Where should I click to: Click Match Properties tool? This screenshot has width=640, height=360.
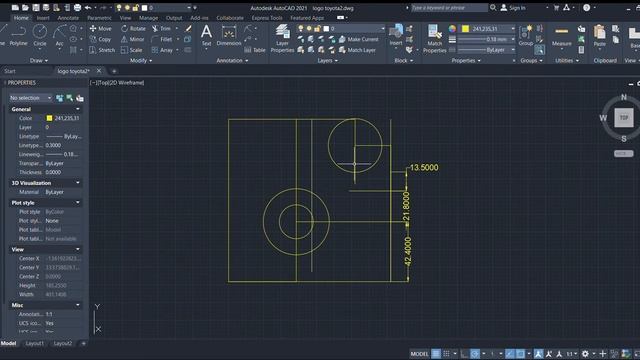(x=434, y=38)
